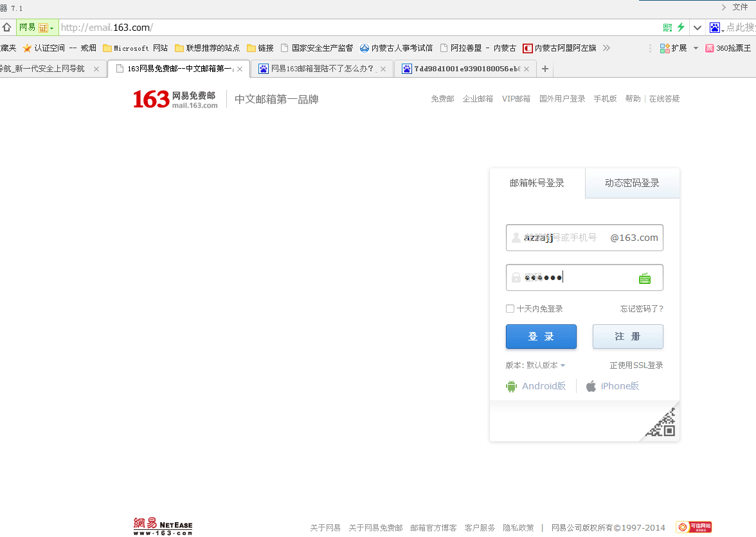Expand the dropdown arrow beside 扩展
The height and width of the screenshot is (537, 756).
coord(696,48)
